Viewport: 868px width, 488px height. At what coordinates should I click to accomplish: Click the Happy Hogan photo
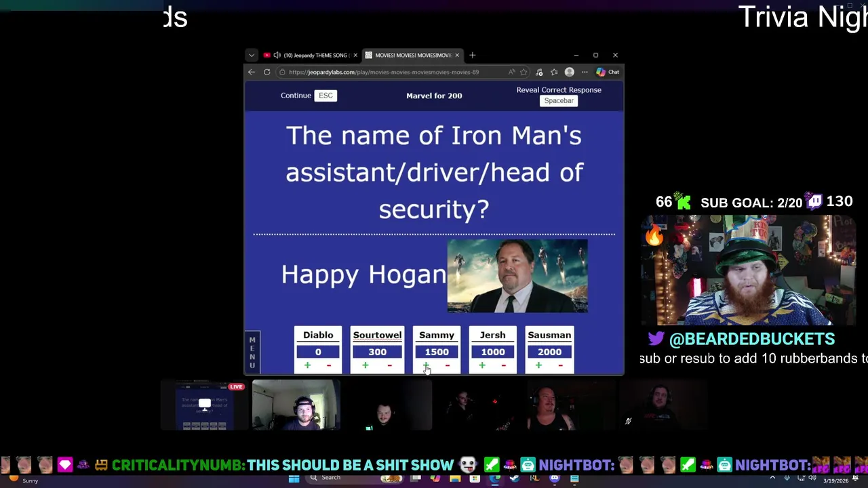(x=517, y=275)
